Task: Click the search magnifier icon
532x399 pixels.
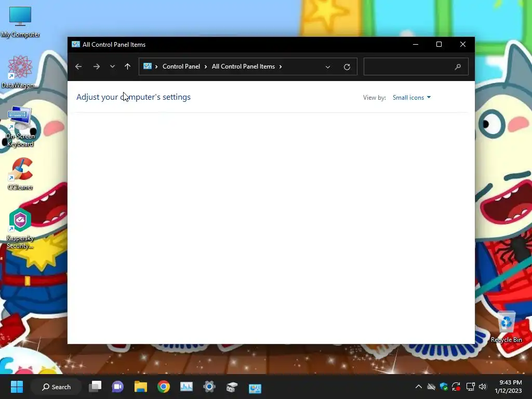Action: pos(458,66)
